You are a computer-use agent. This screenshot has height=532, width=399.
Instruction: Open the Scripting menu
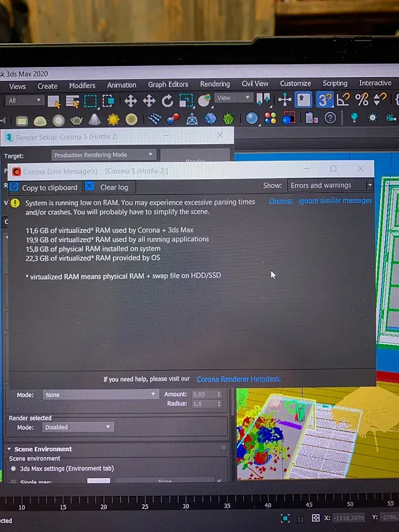[335, 83]
